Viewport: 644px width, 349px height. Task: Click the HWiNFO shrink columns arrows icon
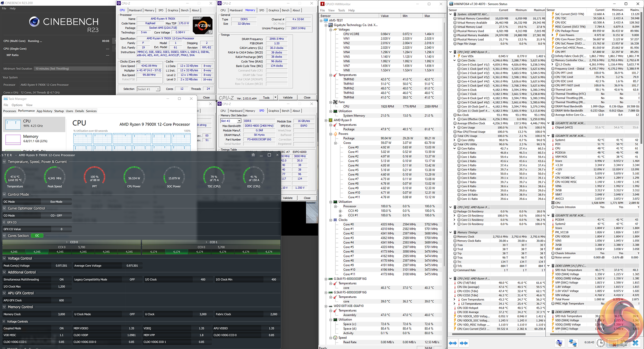click(x=464, y=343)
